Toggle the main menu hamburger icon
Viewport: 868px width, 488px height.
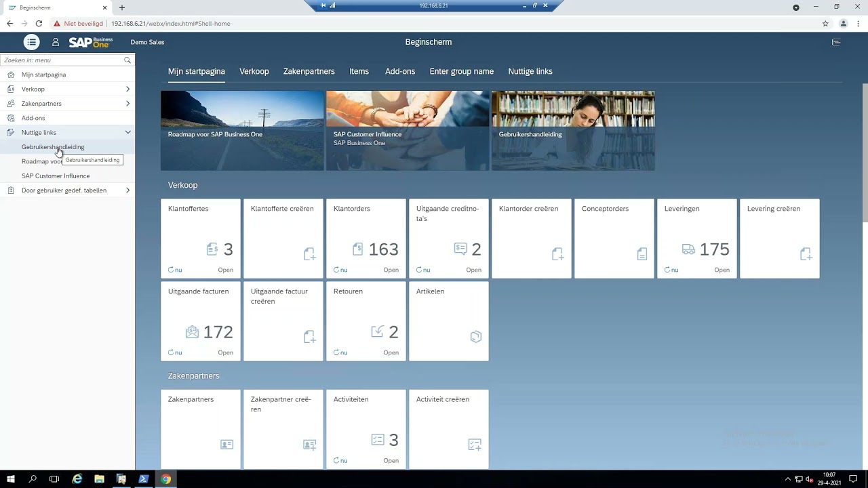coord(31,42)
